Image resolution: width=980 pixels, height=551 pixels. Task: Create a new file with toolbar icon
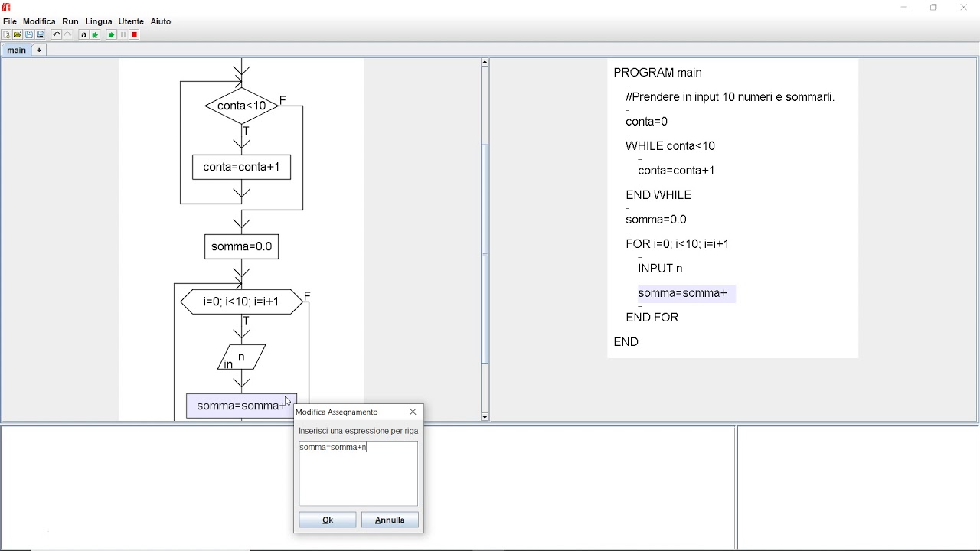click(6, 34)
